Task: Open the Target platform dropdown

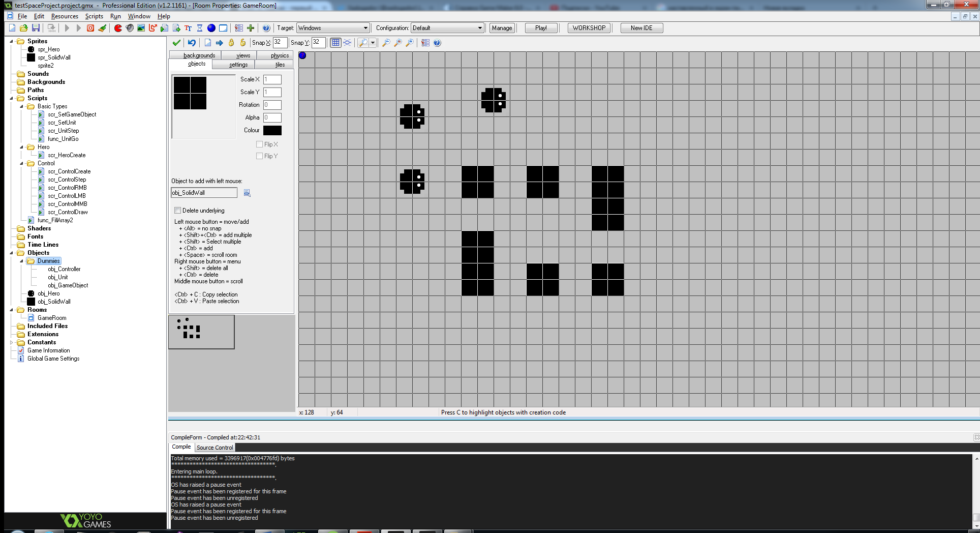Action: (365, 28)
